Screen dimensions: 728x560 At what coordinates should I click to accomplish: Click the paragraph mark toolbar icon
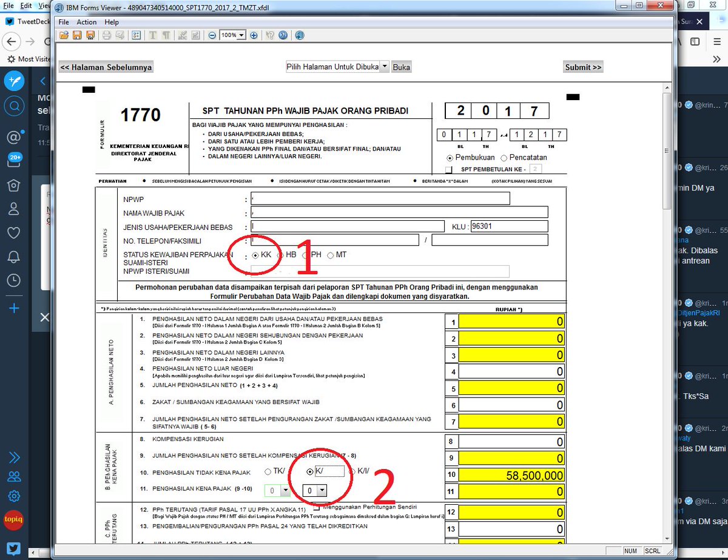click(x=166, y=35)
